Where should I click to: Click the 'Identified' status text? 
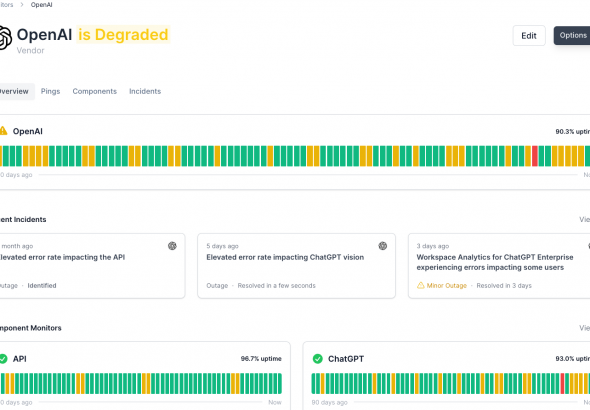(42, 285)
